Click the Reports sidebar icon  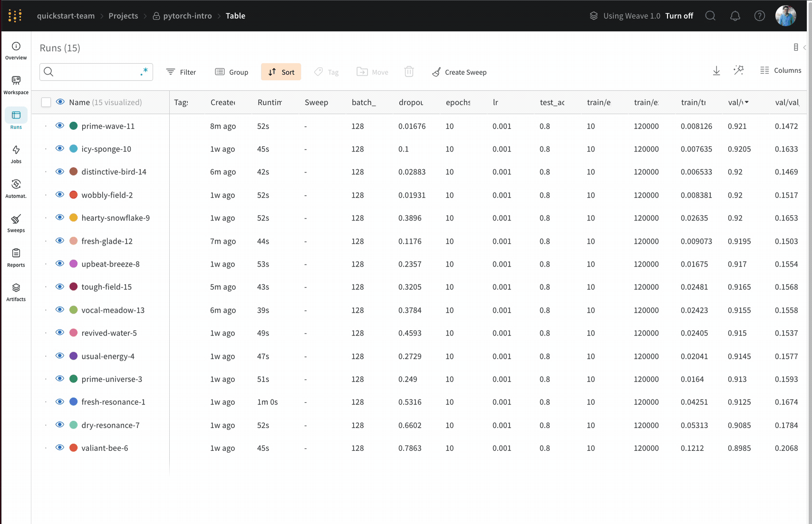pos(16,257)
